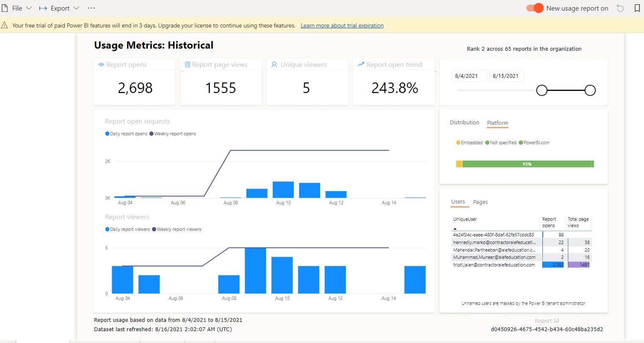644x343 pixels.
Task: Select the Mahendar.Partheeban user row
Action: click(x=521, y=250)
